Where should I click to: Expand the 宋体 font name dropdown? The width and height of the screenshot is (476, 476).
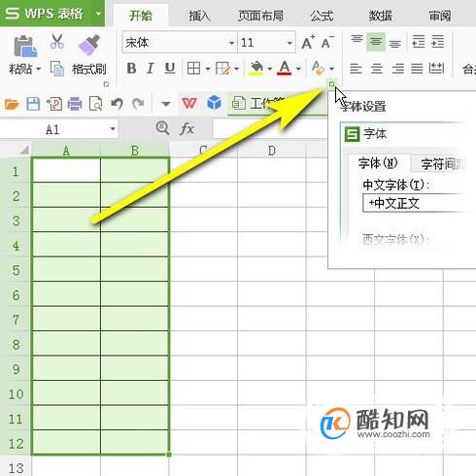pyautogui.click(x=231, y=43)
